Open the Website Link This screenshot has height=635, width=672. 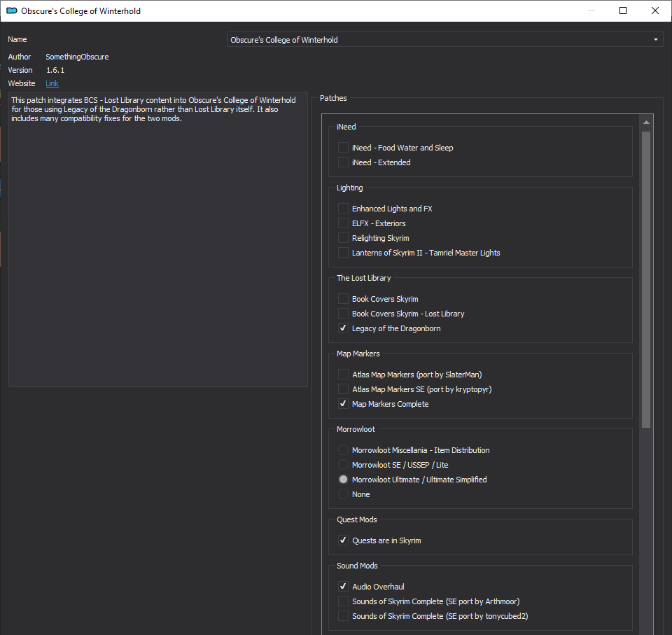52,83
